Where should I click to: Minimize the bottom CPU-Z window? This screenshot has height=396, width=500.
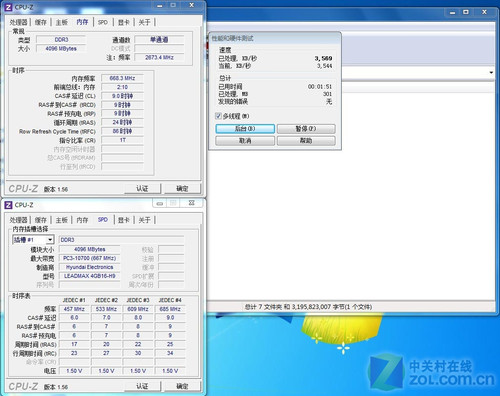(x=159, y=203)
